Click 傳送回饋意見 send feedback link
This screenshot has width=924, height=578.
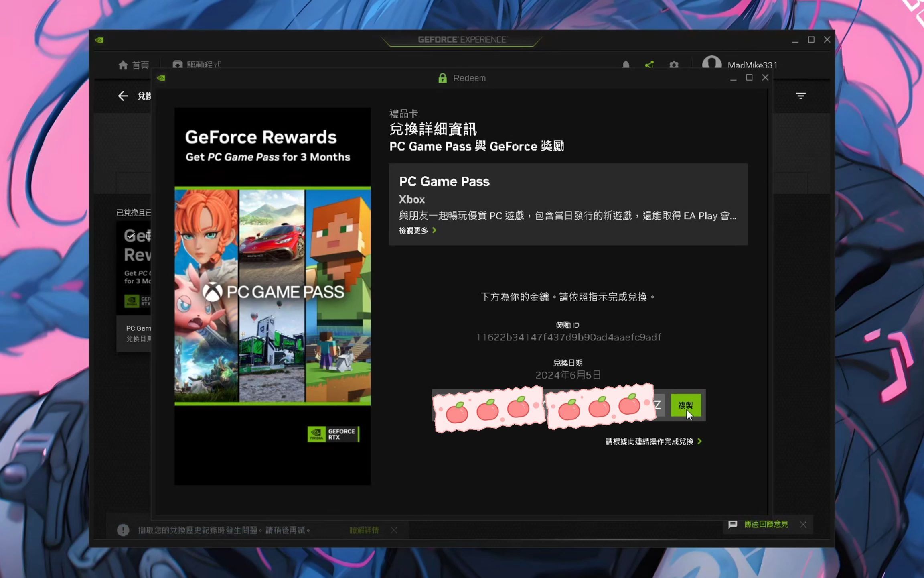click(x=766, y=524)
